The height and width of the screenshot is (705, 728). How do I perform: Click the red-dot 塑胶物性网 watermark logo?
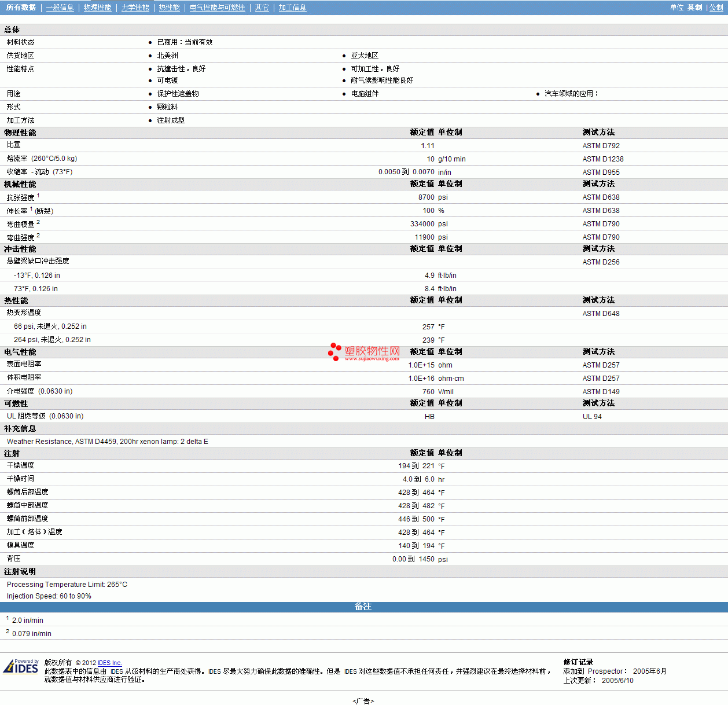click(x=364, y=352)
